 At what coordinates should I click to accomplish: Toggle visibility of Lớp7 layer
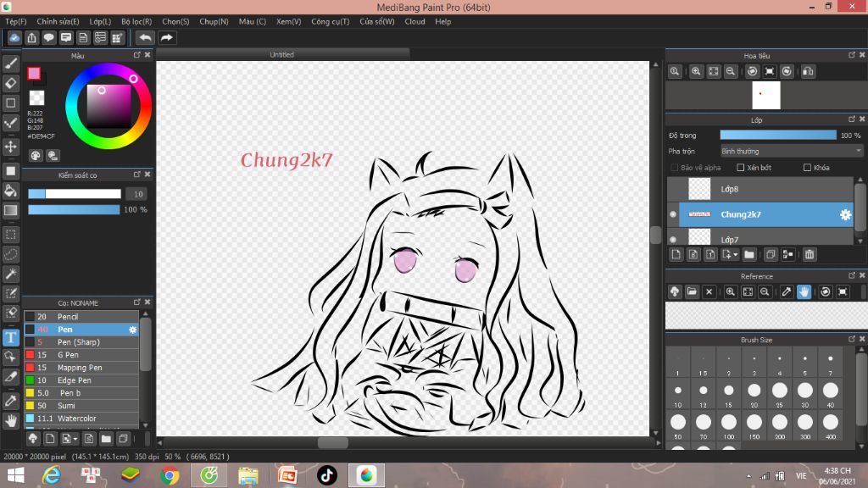point(673,240)
